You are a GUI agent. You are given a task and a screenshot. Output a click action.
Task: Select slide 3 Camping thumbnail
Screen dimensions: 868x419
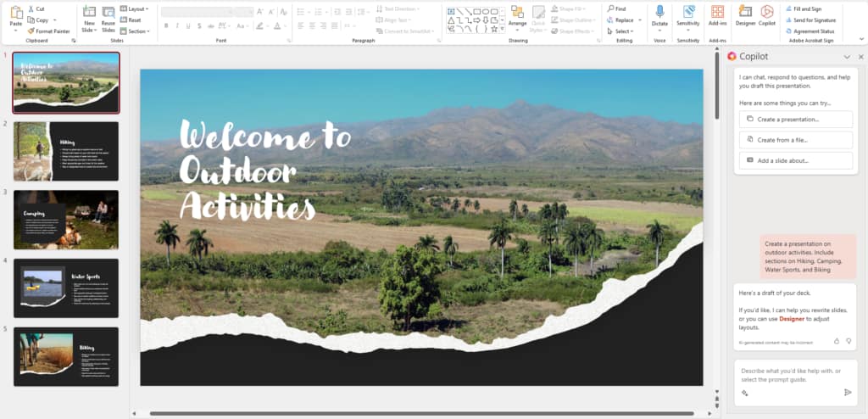[66, 220]
